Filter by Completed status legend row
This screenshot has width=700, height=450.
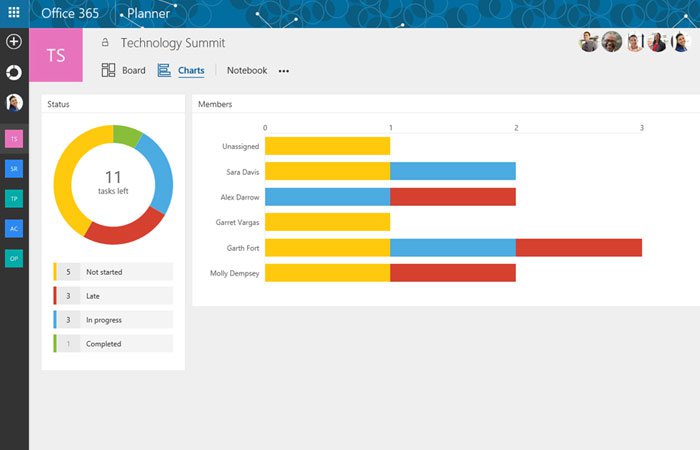113,344
